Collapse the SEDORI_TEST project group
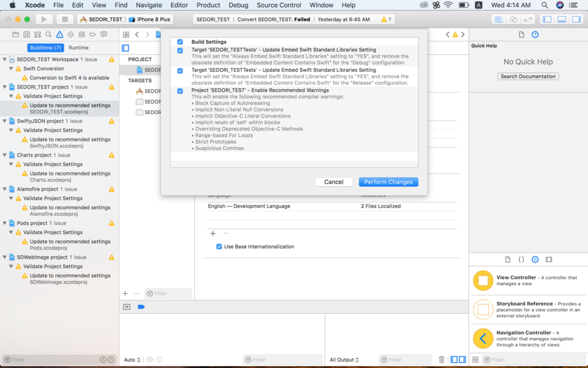 coord(5,87)
